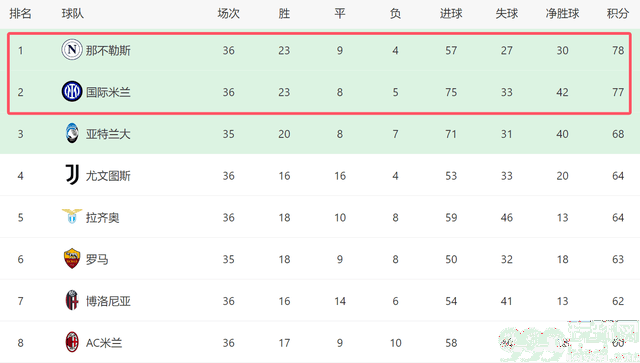This screenshot has width=640, height=363.
Task: Click the 进球 column header
Action: [451, 13]
